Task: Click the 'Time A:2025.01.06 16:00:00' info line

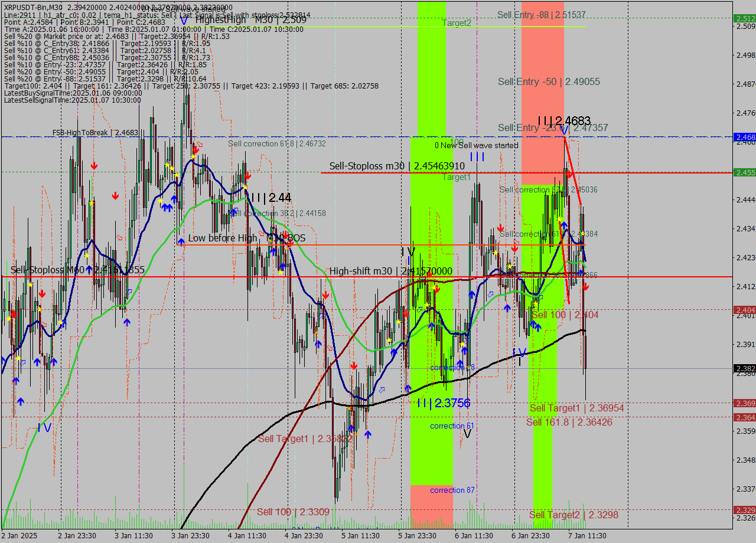Action: click(154, 29)
